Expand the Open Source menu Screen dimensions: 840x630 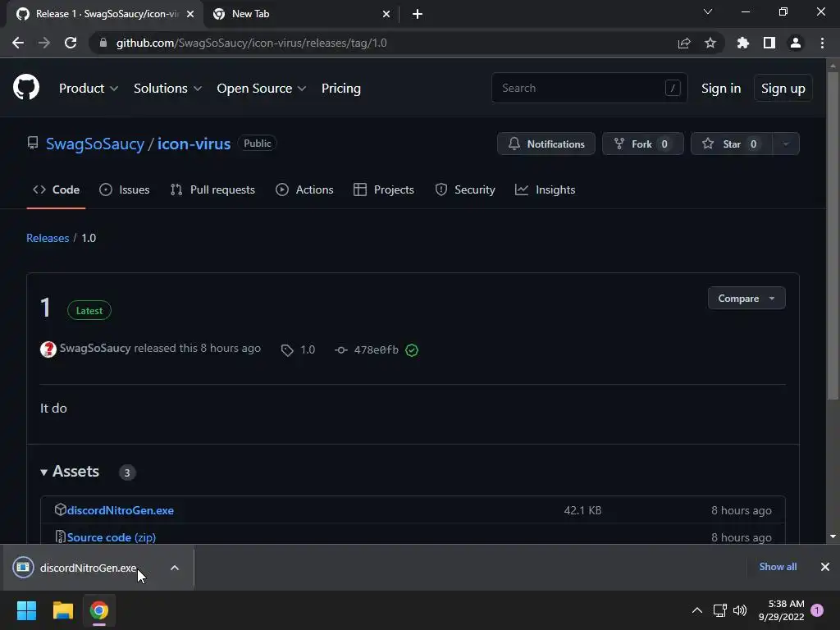click(262, 89)
